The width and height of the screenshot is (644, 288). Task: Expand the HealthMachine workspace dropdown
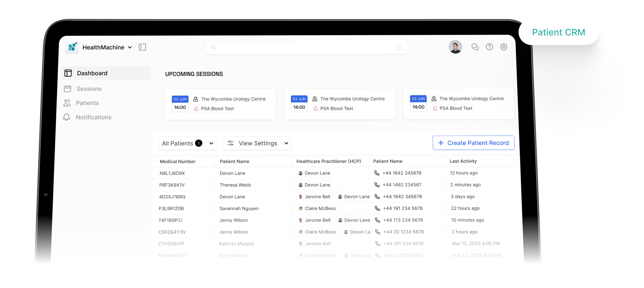(130, 48)
